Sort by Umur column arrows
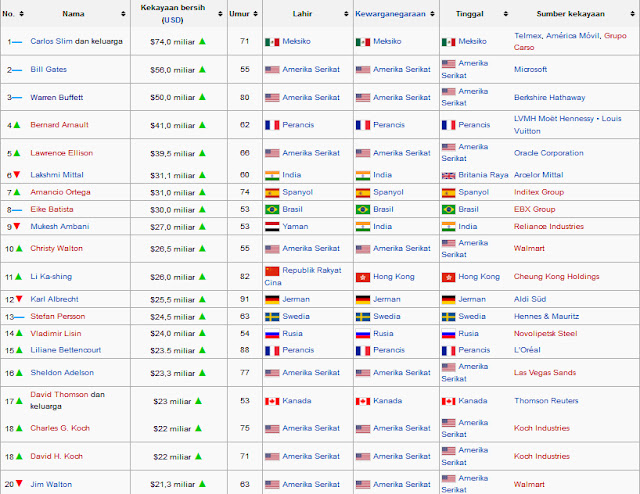 coord(256,14)
